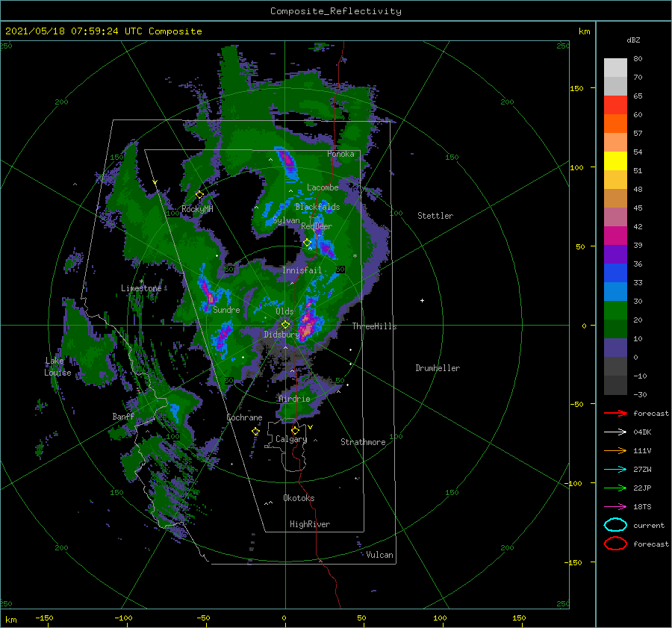This screenshot has height=628, width=672.
Task: Click the Airdrie label
Action: click(x=294, y=399)
